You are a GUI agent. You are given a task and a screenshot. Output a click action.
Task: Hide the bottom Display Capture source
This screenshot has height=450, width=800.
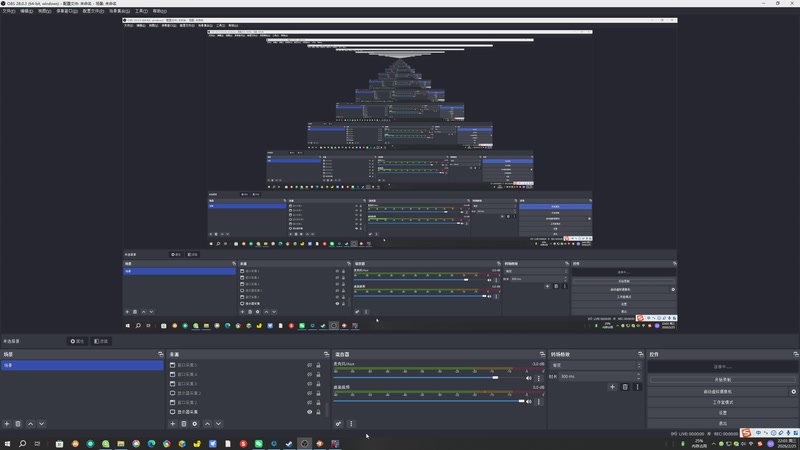(309, 412)
